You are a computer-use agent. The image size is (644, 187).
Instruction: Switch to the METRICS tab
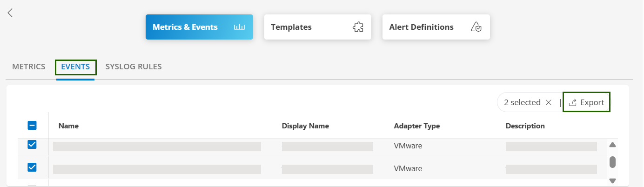(x=28, y=67)
